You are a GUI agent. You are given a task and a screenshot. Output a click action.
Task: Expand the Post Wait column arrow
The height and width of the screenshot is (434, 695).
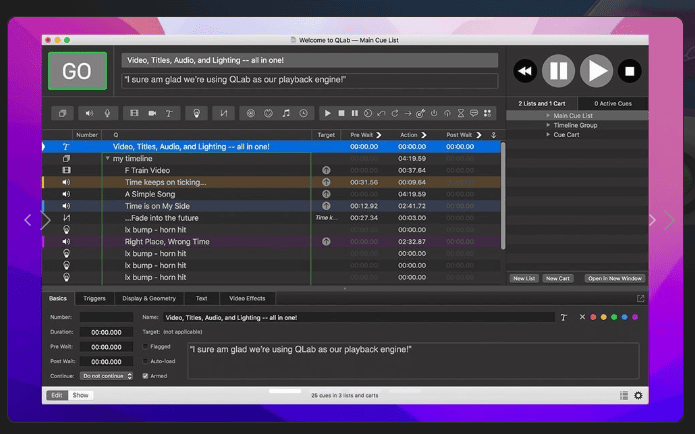coord(479,135)
